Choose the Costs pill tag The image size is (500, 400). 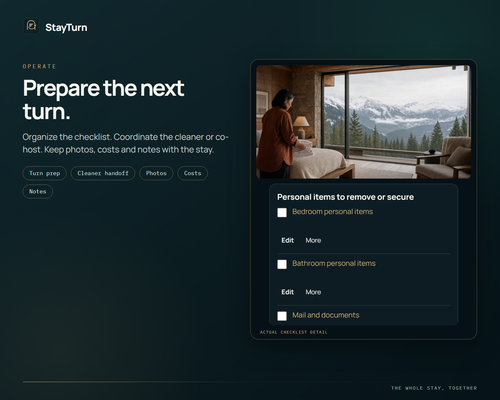[192, 173]
